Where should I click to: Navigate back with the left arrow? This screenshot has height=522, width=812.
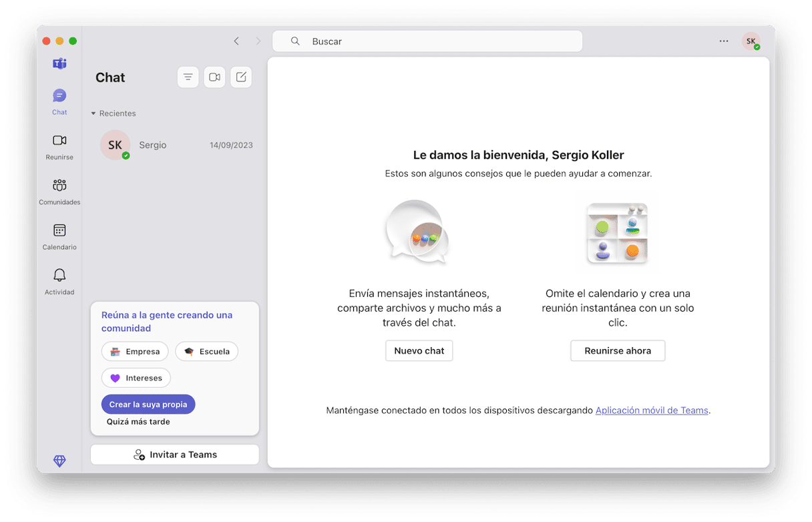236,41
